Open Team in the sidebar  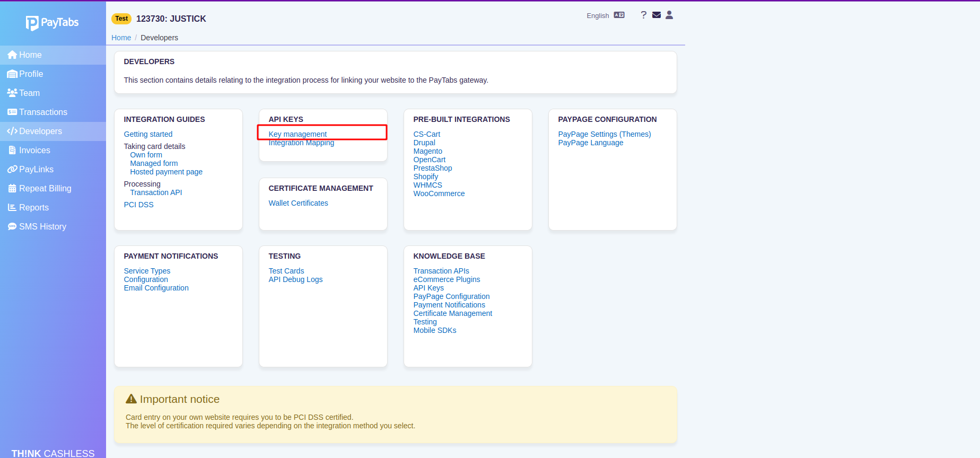53,93
